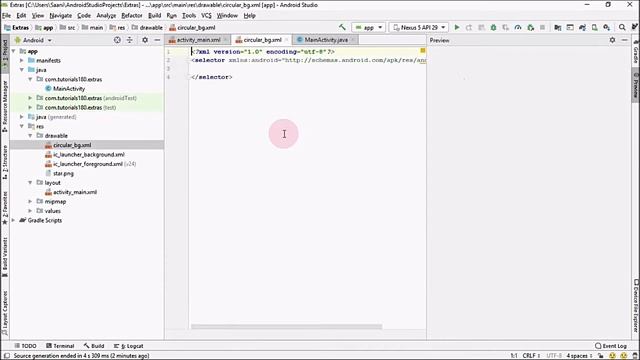This screenshot has width=640, height=360.
Task: Click the Collapse All icon in Project panel
Action: point(129,40)
